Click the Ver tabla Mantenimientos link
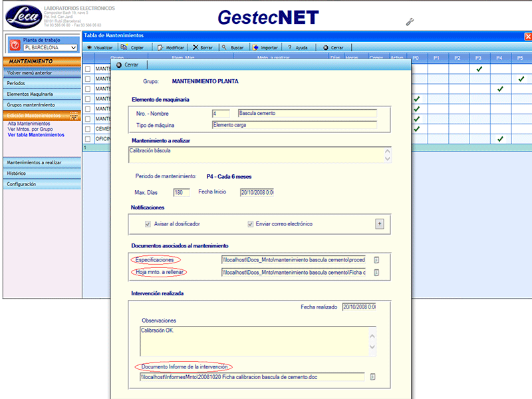This screenshot has width=532, height=399. point(36,135)
